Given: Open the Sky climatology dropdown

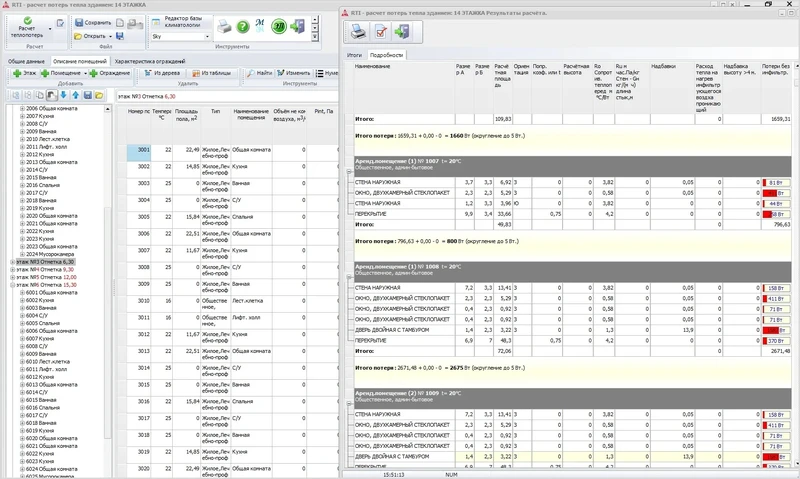Looking at the screenshot, I should 206,36.
